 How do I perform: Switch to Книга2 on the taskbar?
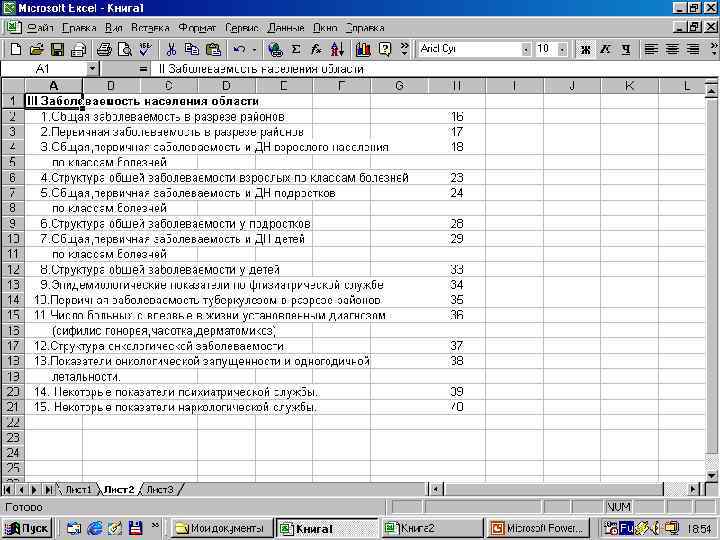click(432, 528)
